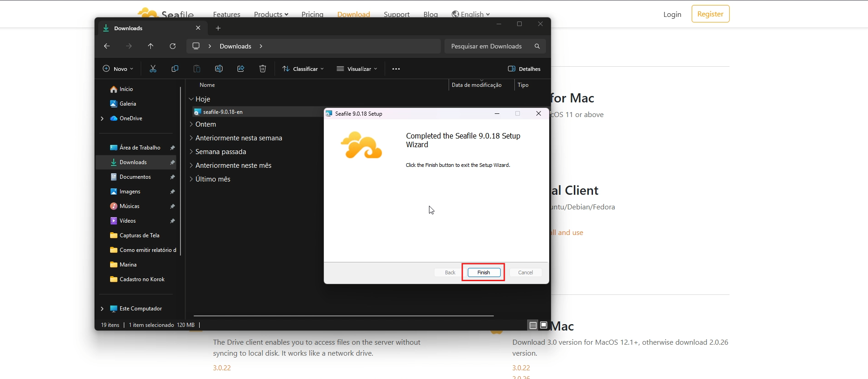
Task: Open the Novo dropdown menu
Action: point(118,69)
